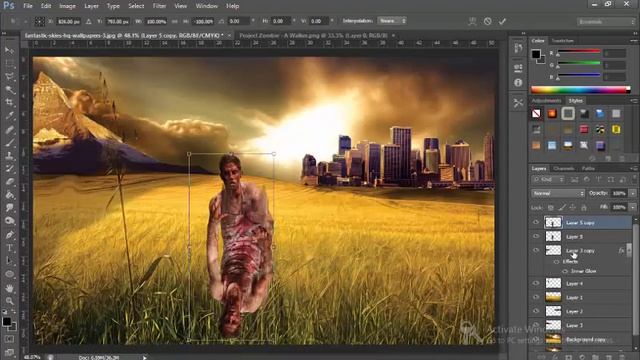The height and width of the screenshot is (360, 640).
Task: Toggle the lock all padlock icon
Action: click(584, 208)
